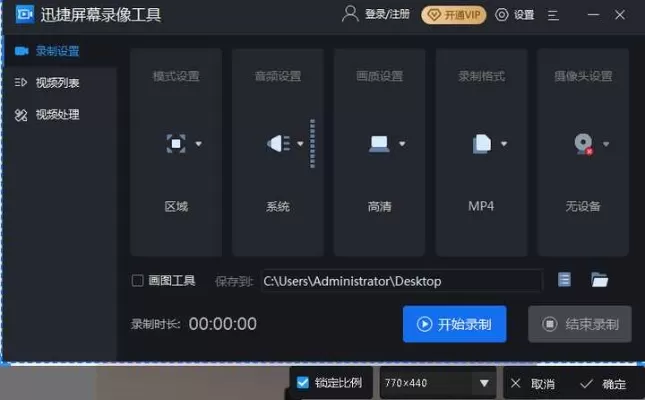Click the 开通VIP button

pyautogui.click(x=453, y=15)
